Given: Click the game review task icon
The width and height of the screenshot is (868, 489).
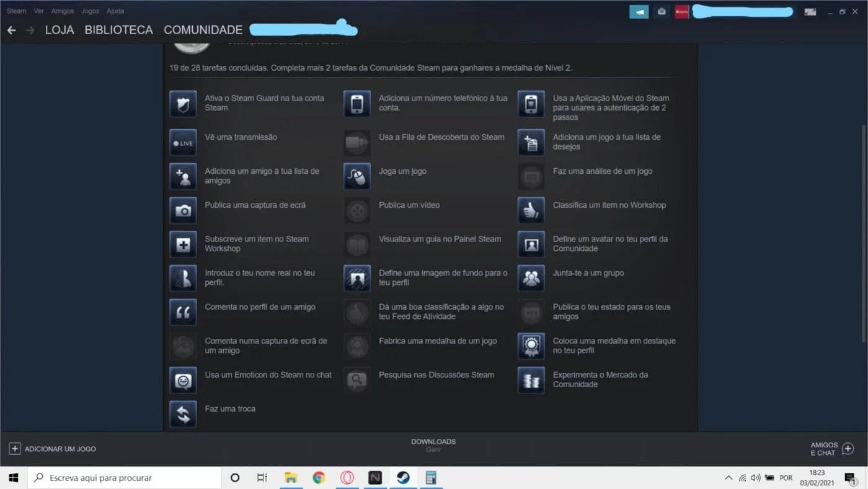Looking at the screenshot, I should click(x=531, y=177).
